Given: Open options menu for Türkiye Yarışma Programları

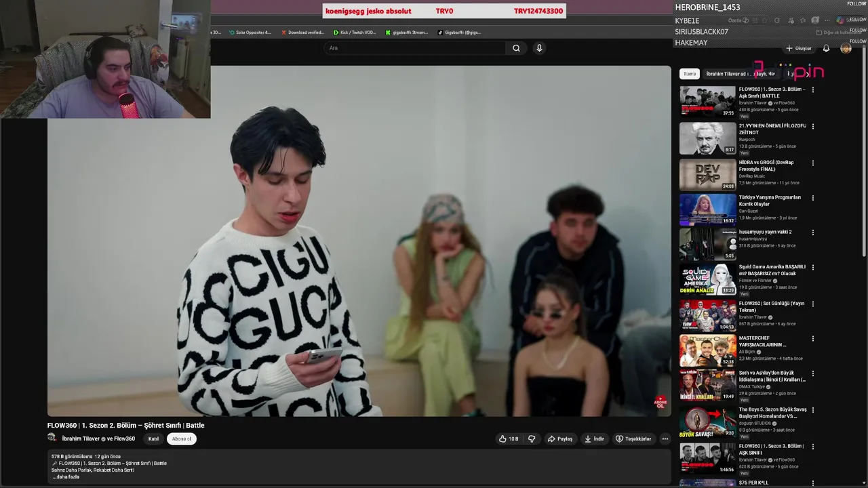Looking at the screenshot, I should pyautogui.click(x=813, y=198).
